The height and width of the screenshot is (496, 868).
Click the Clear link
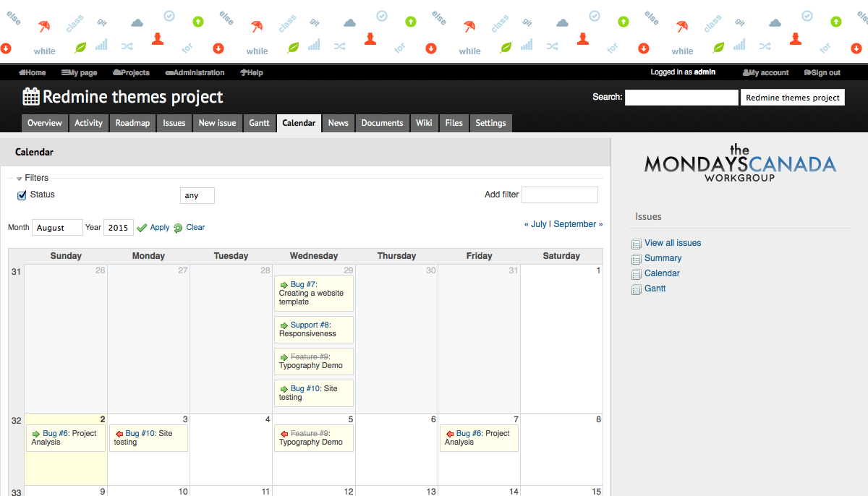195,227
